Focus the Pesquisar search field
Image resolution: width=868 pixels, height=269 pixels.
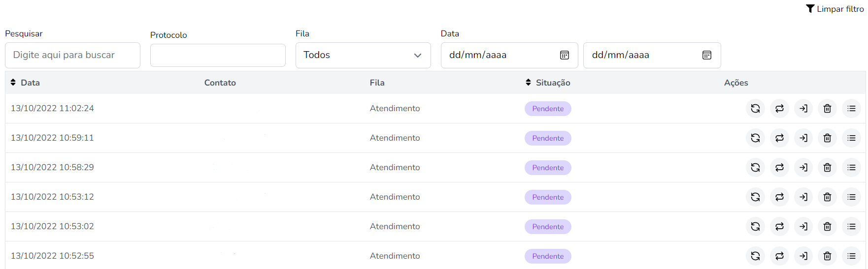tap(72, 55)
